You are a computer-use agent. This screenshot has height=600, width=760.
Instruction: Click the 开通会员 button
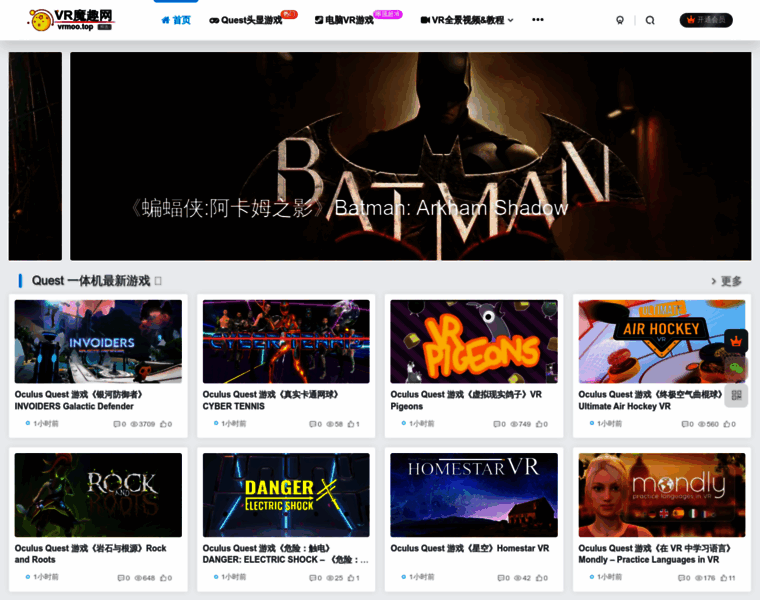706,20
